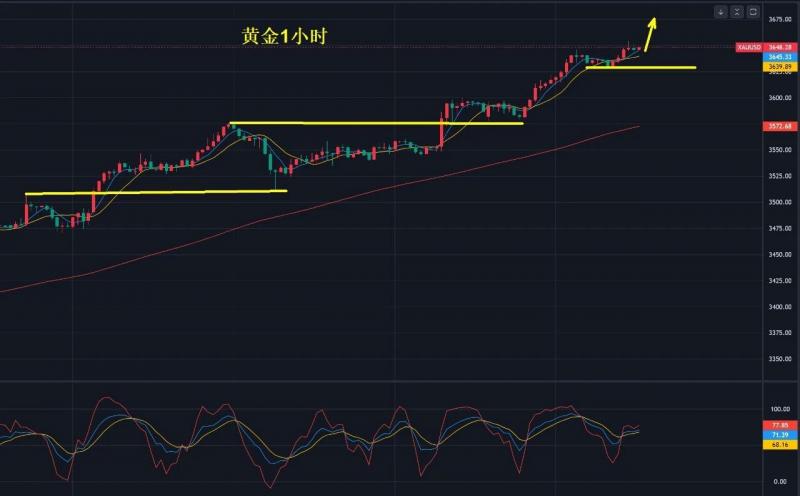The height and width of the screenshot is (496, 800).
Task: Select the yellow 3639.89 moving average label
Action: [x=780, y=66]
